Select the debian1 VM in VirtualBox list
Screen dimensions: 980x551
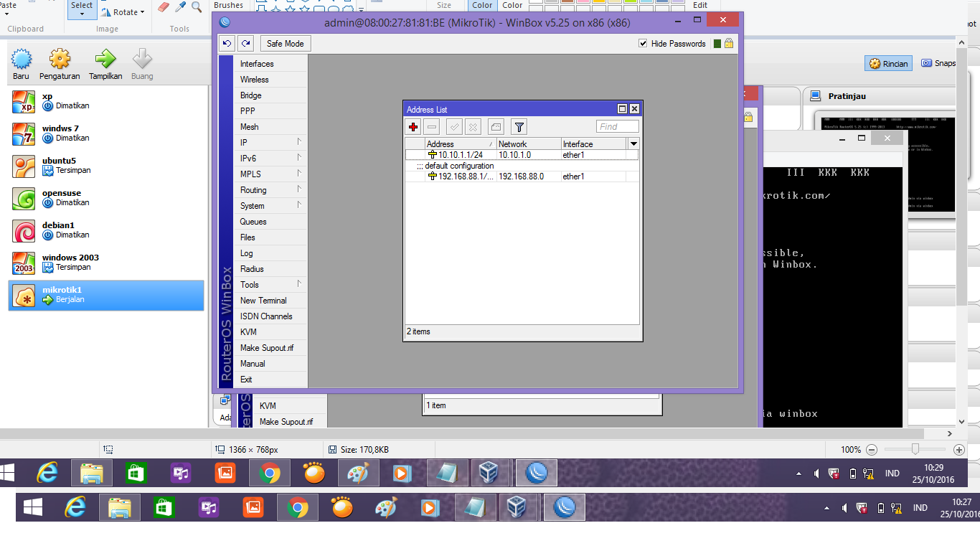tap(106, 230)
